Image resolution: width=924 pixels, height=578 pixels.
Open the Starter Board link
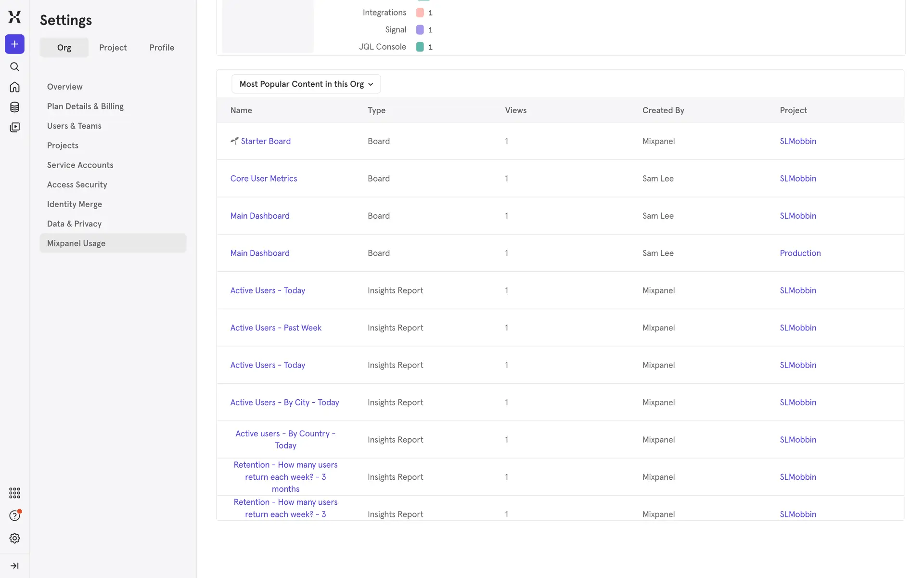[266, 141]
